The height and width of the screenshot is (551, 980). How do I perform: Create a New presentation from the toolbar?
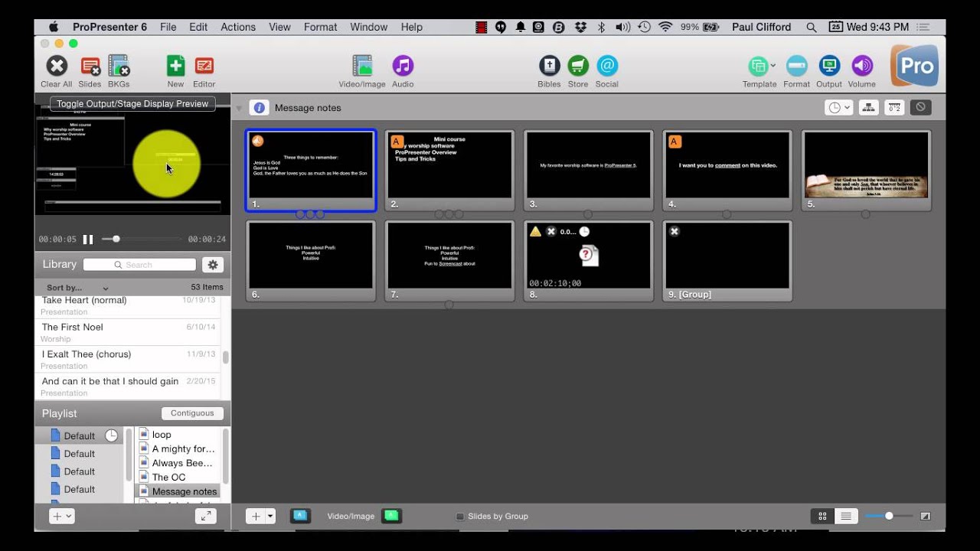[175, 67]
